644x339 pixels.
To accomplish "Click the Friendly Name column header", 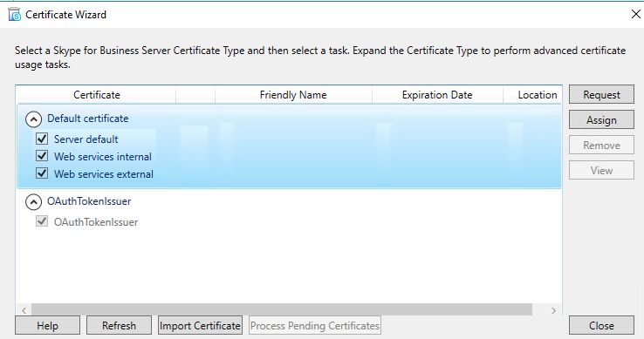I will click(x=293, y=95).
